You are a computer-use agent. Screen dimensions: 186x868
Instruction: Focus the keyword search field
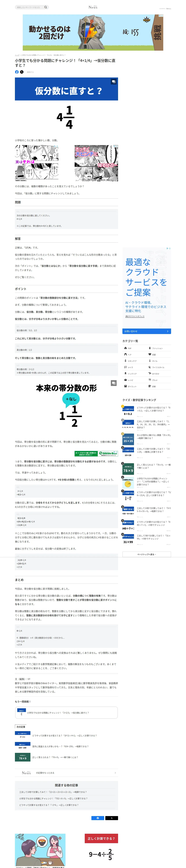(29, 7)
